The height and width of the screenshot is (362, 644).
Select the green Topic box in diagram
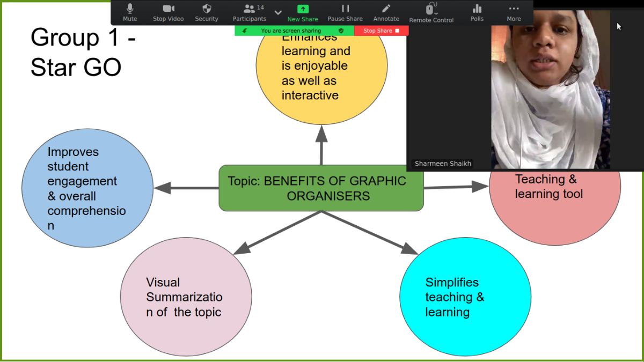[321, 188]
